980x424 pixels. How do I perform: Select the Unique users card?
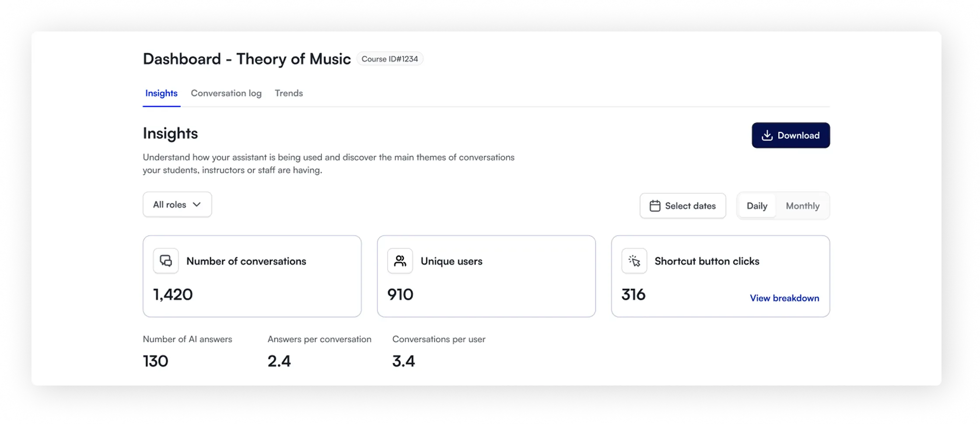[486, 276]
